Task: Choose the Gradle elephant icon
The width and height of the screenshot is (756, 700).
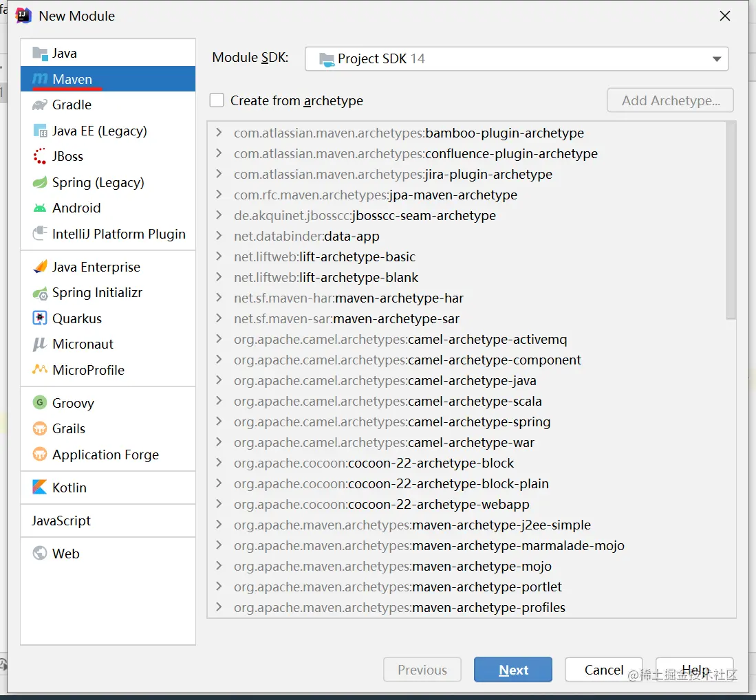Action: pyautogui.click(x=40, y=105)
